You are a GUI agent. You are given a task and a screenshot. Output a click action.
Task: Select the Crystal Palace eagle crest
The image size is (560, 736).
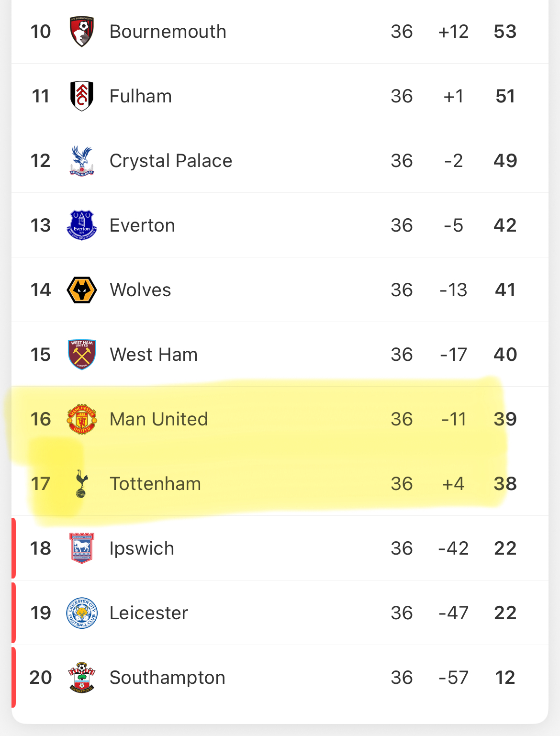tap(82, 161)
